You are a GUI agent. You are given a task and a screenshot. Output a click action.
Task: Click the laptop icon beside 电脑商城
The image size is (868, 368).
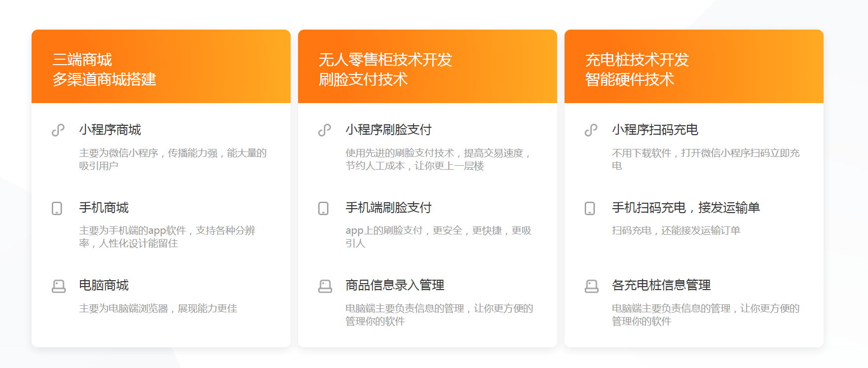pos(59,286)
